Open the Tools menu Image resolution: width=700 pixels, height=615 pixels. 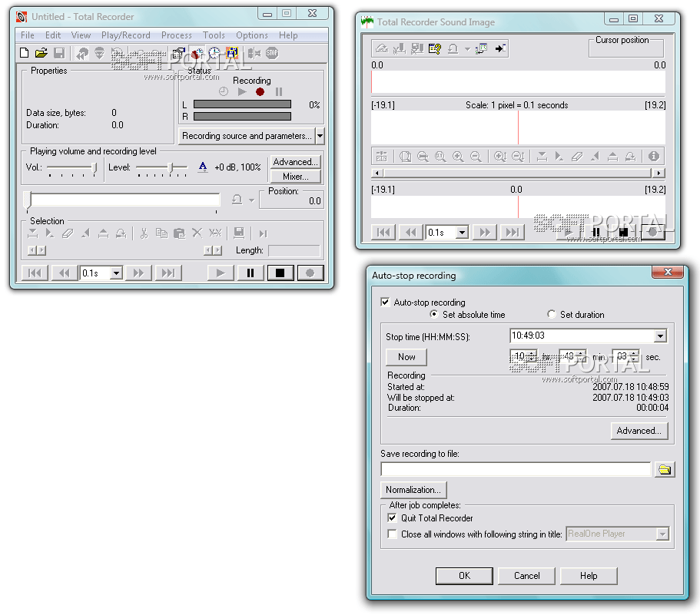pos(214,35)
